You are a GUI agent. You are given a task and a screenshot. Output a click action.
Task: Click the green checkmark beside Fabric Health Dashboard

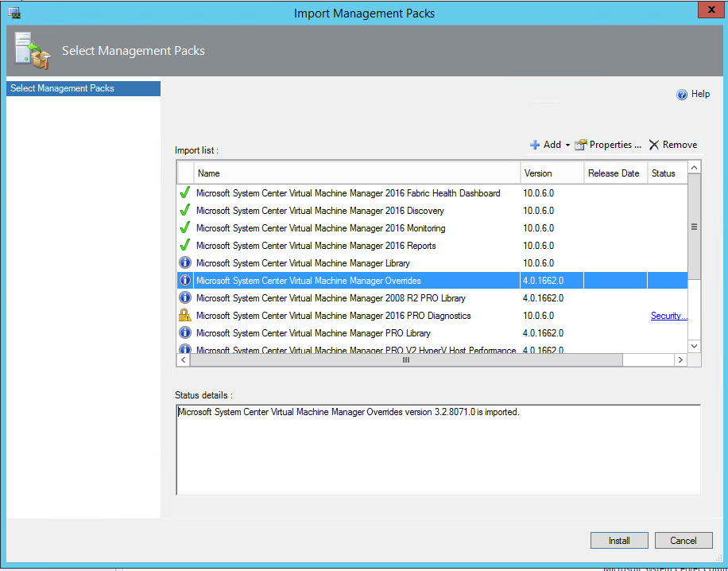(x=185, y=193)
